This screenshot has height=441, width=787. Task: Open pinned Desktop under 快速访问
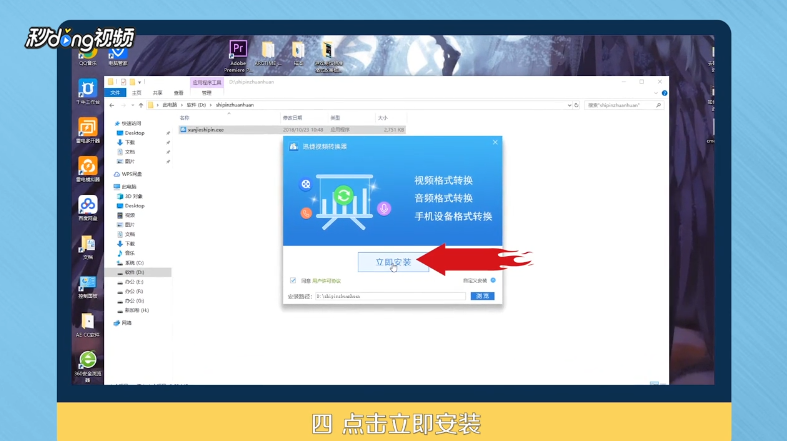(x=130, y=133)
